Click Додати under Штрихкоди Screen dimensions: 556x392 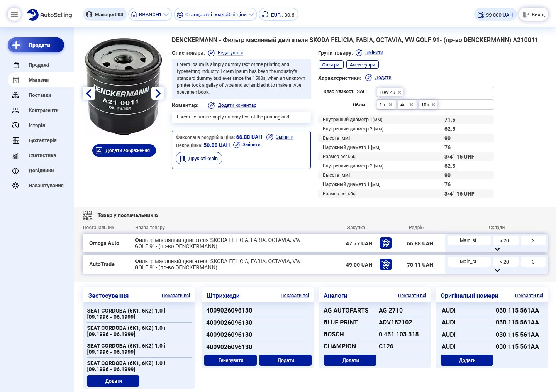pyautogui.click(x=285, y=360)
